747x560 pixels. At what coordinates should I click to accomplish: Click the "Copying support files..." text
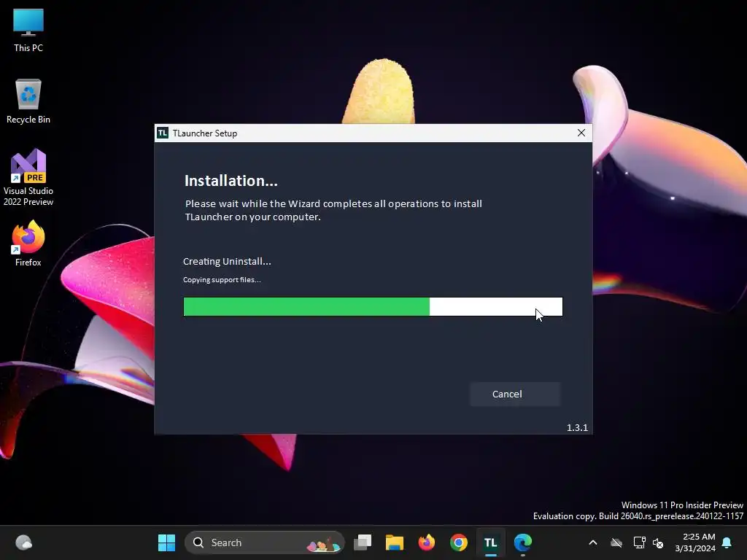[222, 279]
